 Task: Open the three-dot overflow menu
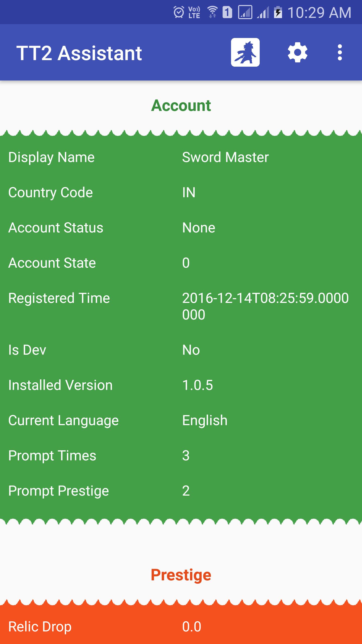[340, 52]
